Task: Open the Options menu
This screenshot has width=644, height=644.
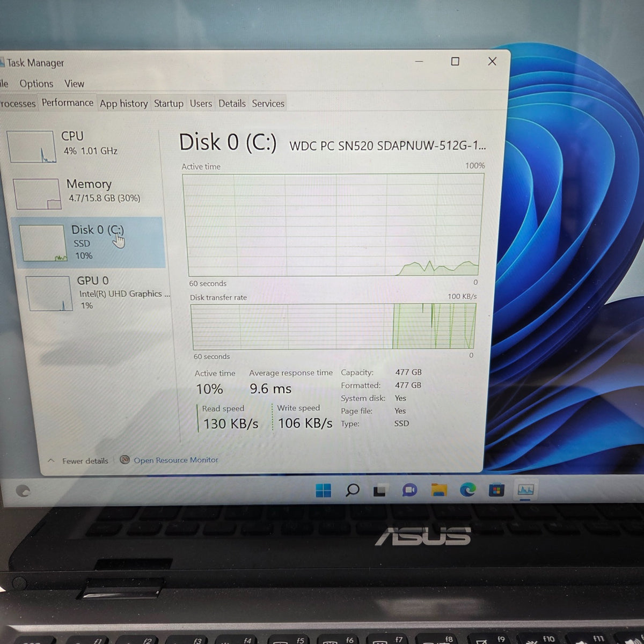Action: pyautogui.click(x=36, y=84)
